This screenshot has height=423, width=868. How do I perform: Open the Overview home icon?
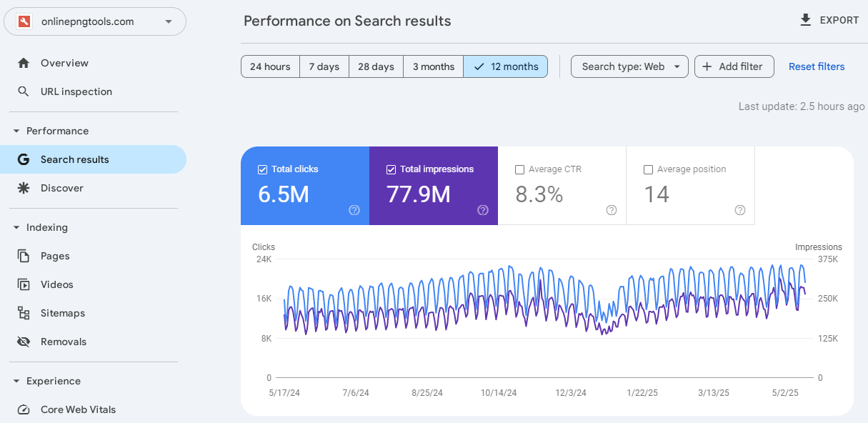point(24,63)
